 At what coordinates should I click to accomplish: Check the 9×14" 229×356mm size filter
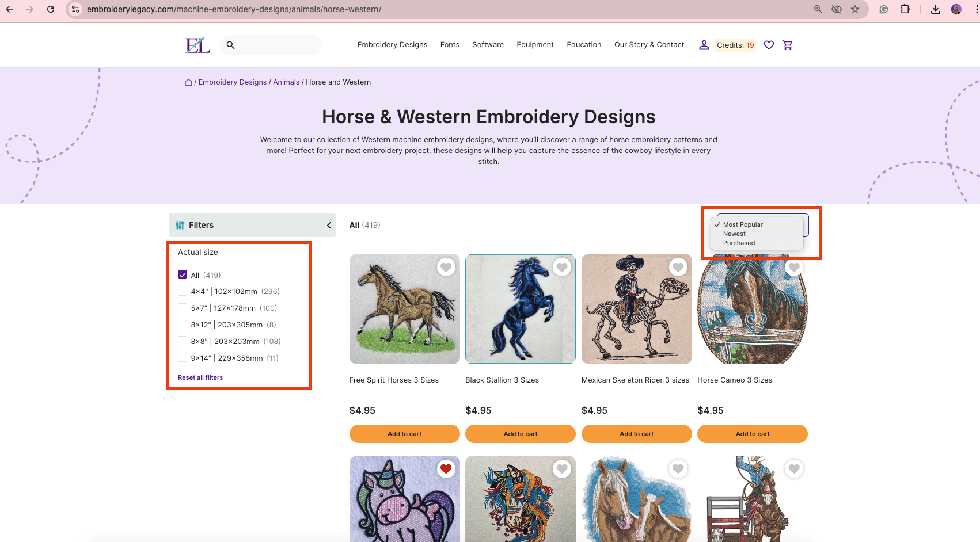183,358
